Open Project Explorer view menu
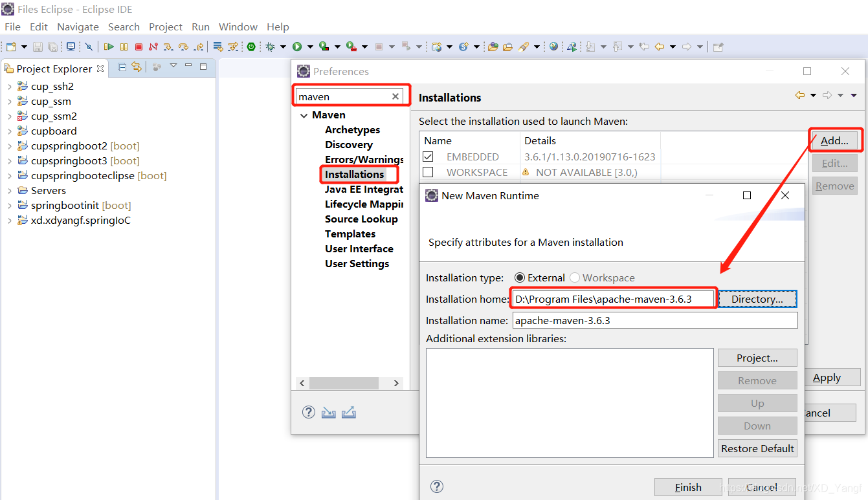The height and width of the screenshot is (500, 868). [x=173, y=66]
